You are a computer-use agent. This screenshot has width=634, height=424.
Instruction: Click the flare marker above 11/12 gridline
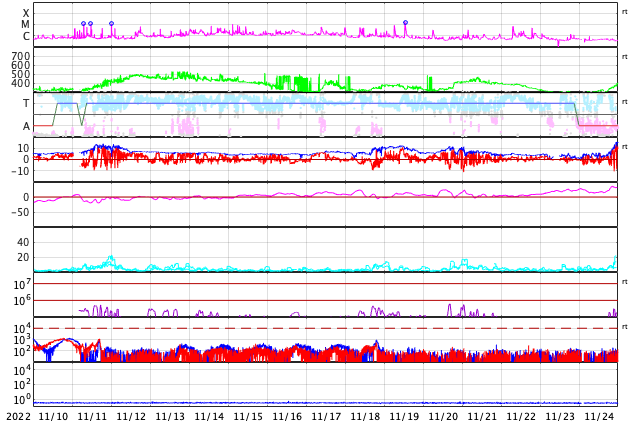point(112,23)
